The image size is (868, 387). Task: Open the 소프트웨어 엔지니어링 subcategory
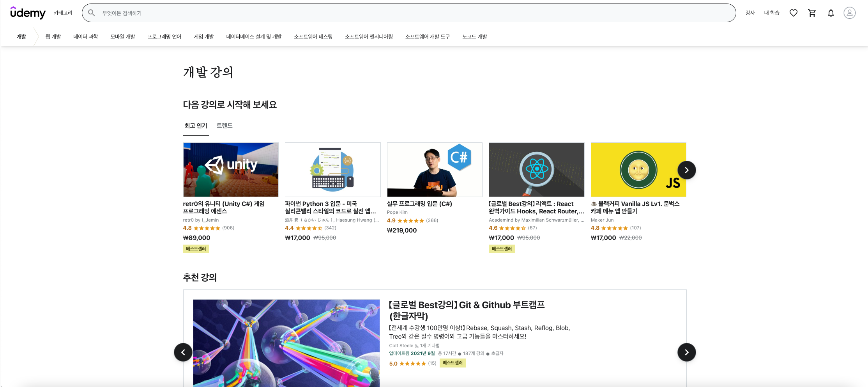(x=369, y=37)
